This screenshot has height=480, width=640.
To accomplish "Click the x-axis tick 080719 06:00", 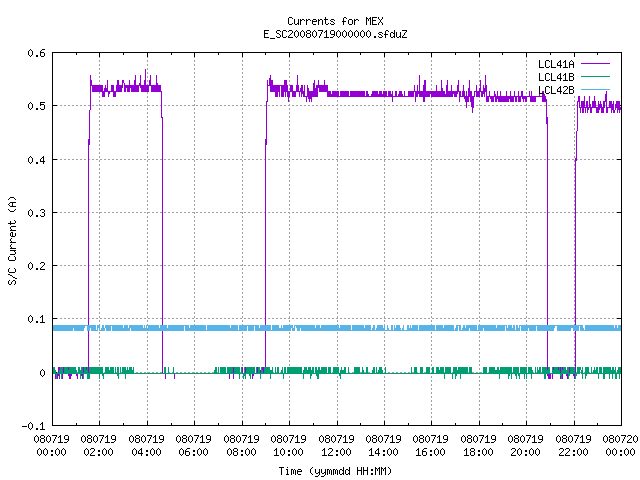I will [x=193, y=446].
